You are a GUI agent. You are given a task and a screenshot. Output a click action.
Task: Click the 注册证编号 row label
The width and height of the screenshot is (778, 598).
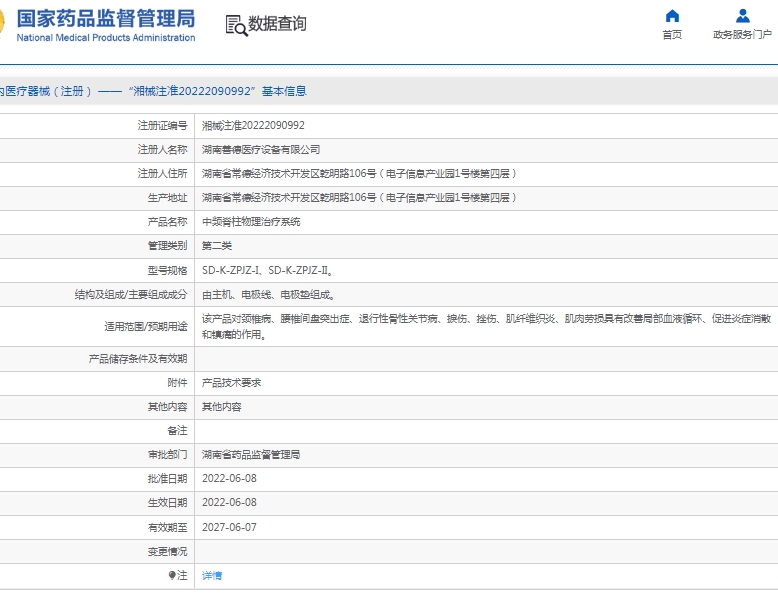(163, 126)
